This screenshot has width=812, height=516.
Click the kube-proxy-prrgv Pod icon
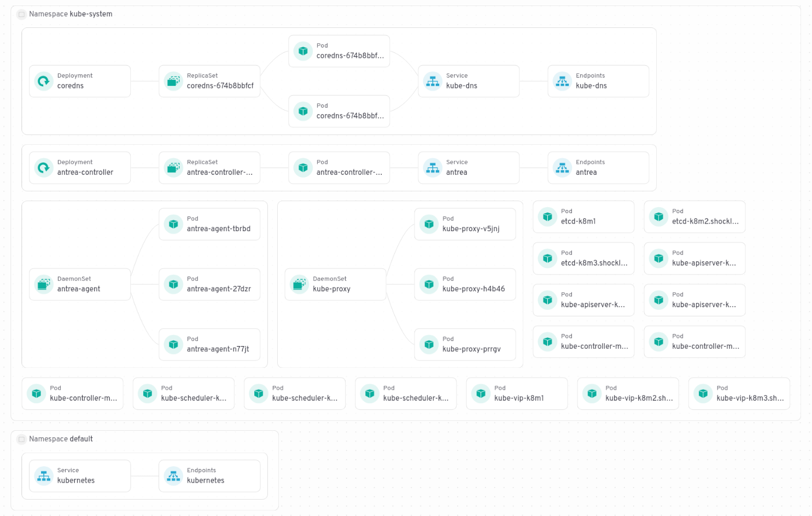429,344
